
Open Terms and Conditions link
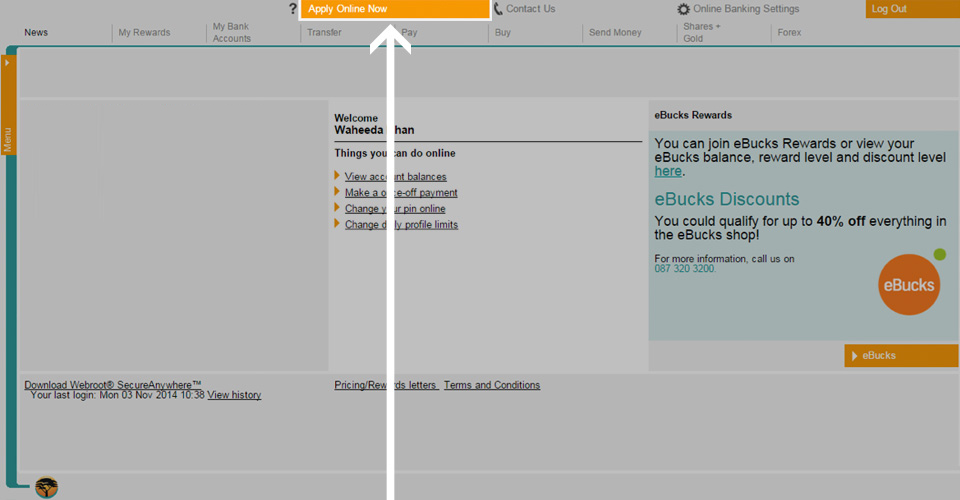pyautogui.click(x=492, y=385)
